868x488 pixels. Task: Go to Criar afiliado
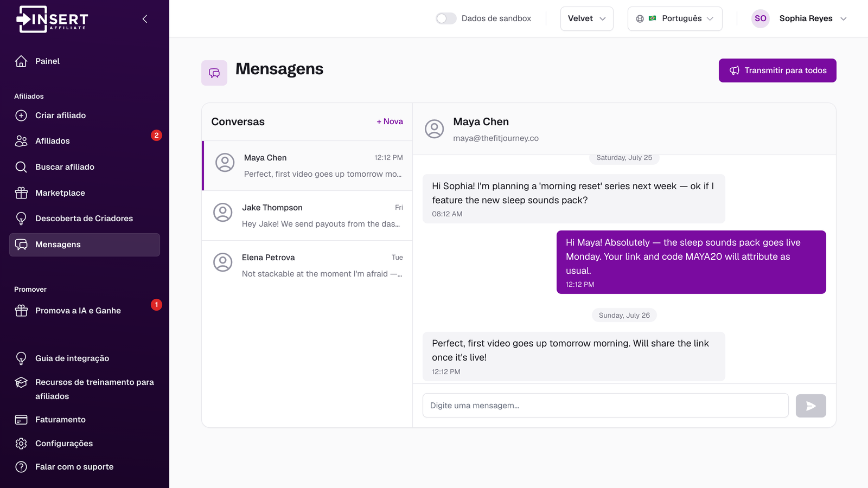(85, 115)
